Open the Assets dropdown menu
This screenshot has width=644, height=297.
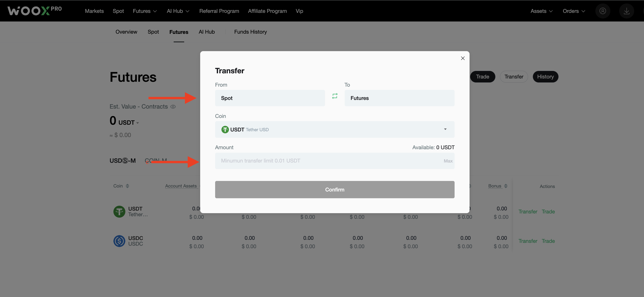(542, 11)
